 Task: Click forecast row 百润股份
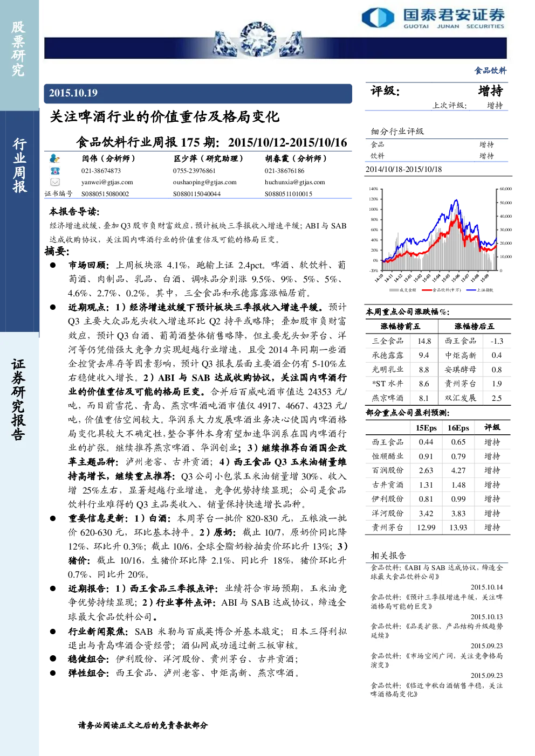(x=437, y=470)
